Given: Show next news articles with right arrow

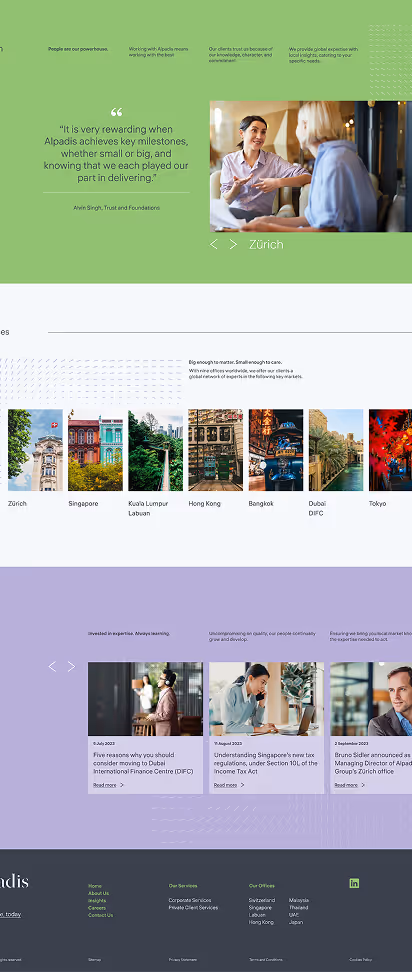Looking at the screenshot, I should coord(71,666).
